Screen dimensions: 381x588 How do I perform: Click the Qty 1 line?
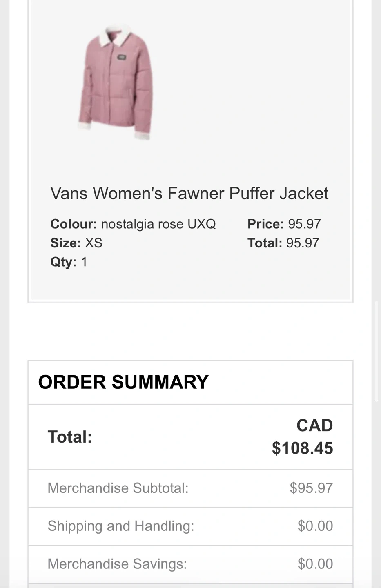point(69,262)
